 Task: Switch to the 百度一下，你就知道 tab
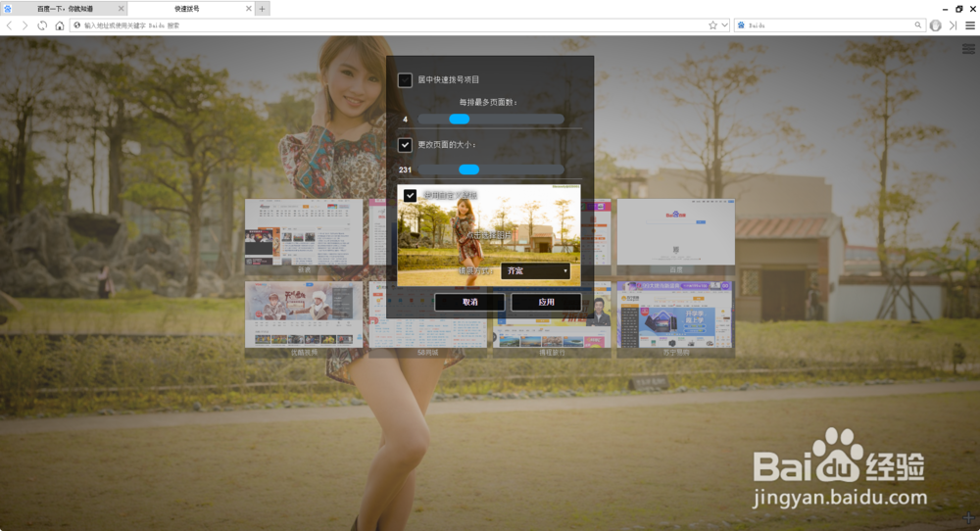pos(65,9)
